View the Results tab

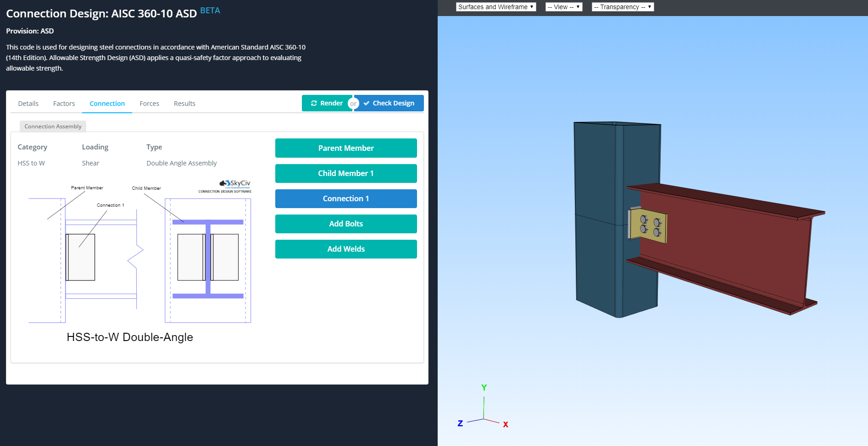pyautogui.click(x=184, y=104)
